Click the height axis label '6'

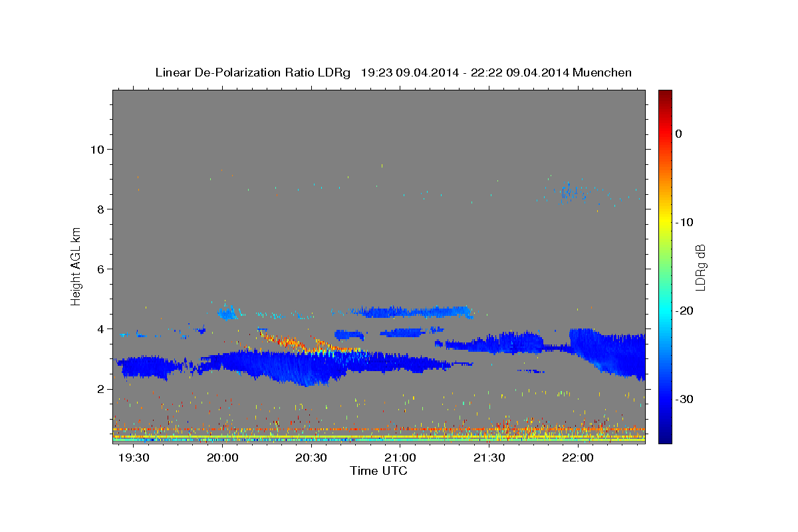coord(100,269)
